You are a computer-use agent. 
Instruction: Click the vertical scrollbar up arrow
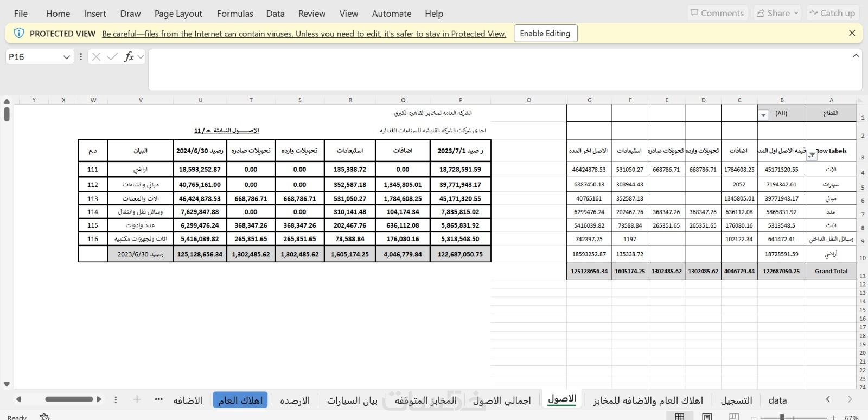7,101
